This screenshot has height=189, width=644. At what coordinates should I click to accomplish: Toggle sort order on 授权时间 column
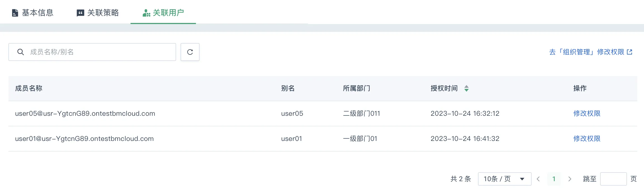point(466,88)
